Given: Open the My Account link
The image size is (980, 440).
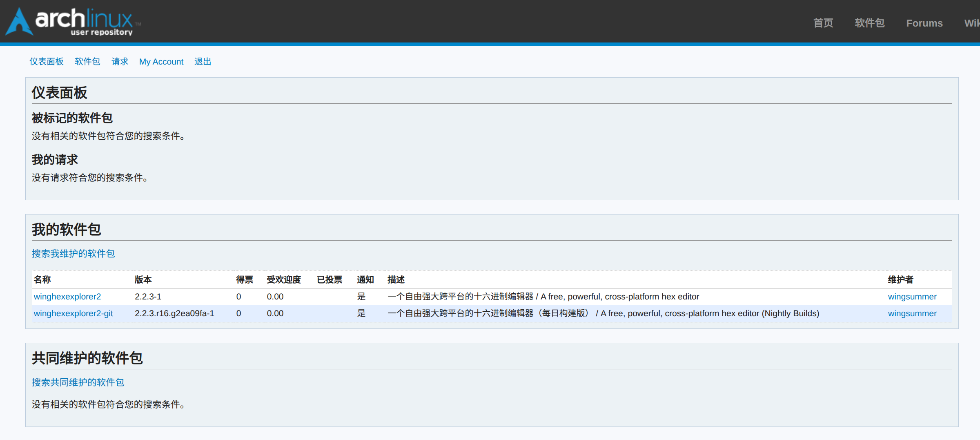Looking at the screenshot, I should pos(161,62).
